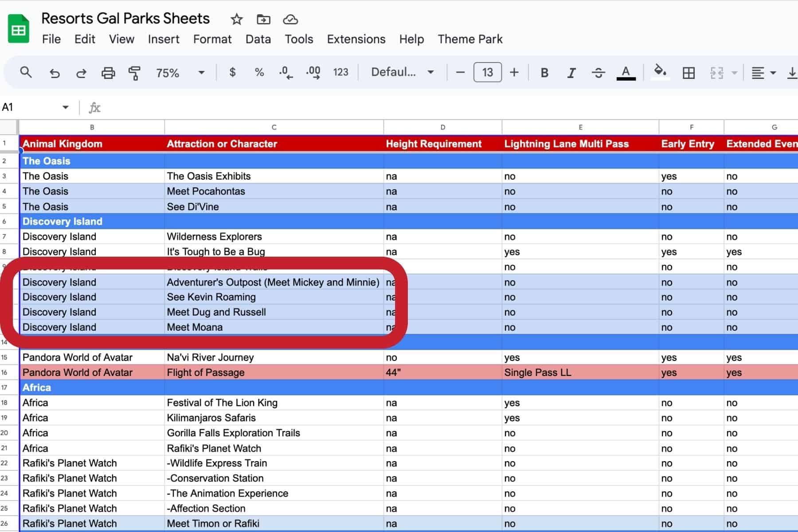
Task: Click the Africa section header row
Action: pyautogui.click(x=409, y=387)
